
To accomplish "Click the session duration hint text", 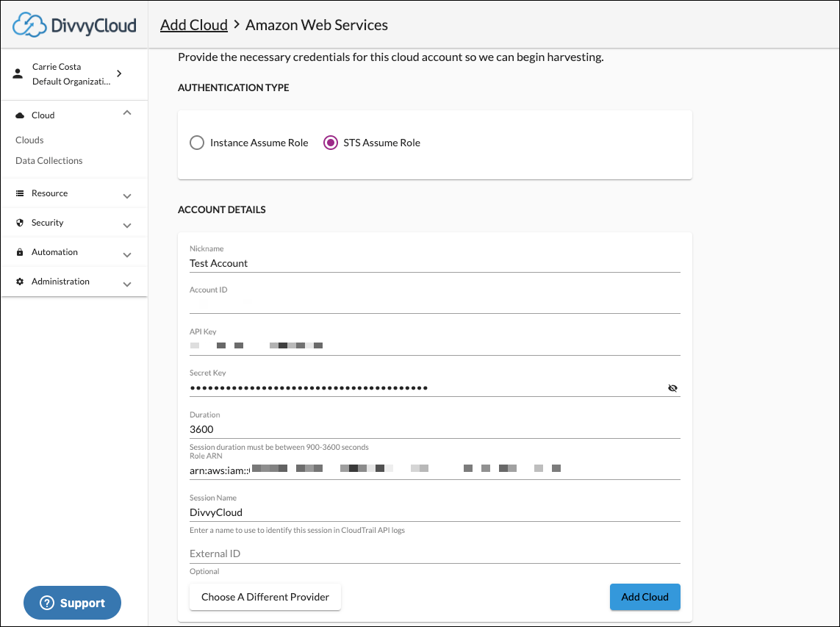I will [279, 447].
